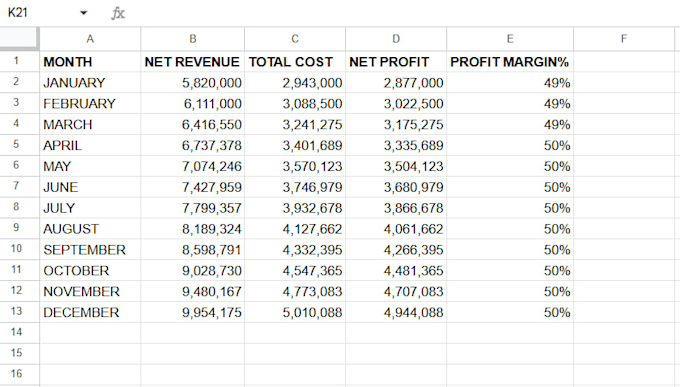Select row 1 header

(x=20, y=61)
